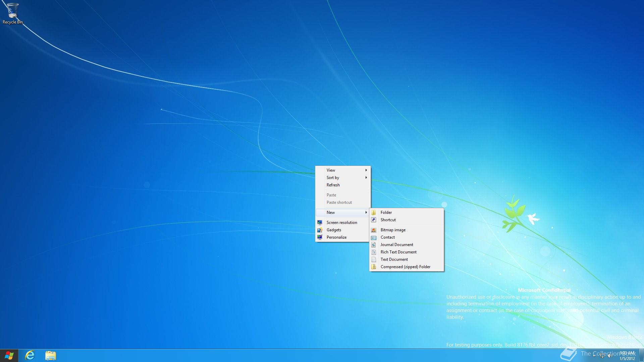
Task: Click the clock showing 1/5/2012
Action: pos(627,356)
